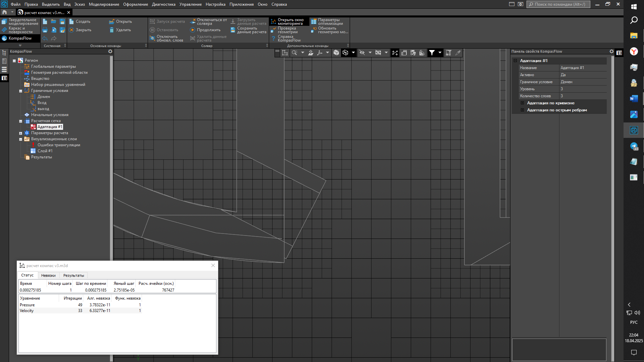Open KompasFlow panel settings gear
The width and height of the screenshot is (644, 362).
[110, 51]
